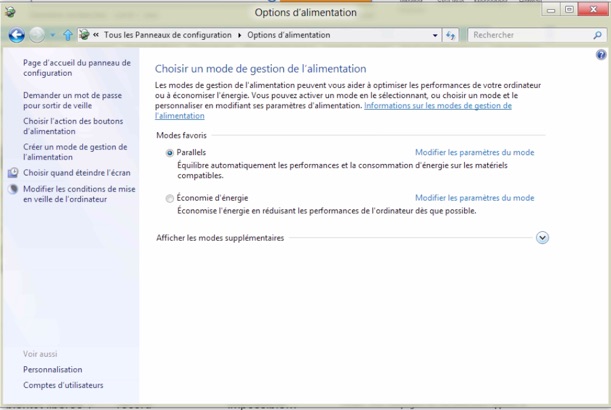The width and height of the screenshot is (611, 410).
Task: Maximize the Options d'alimentation window
Action: (x=569, y=10)
